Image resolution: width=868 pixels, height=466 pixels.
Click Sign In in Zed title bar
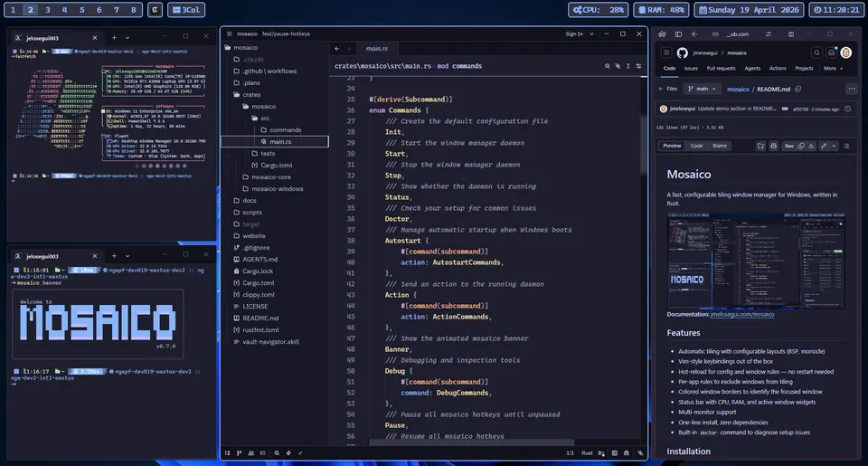click(x=574, y=33)
